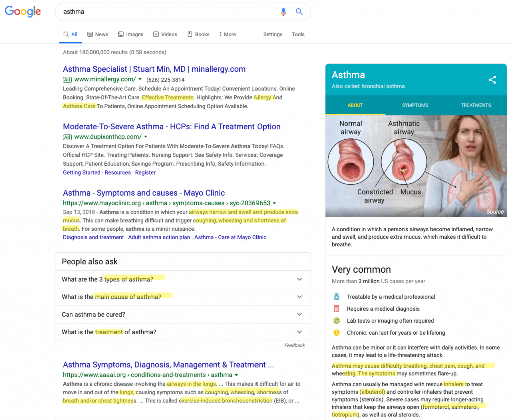The image size is (513, 420).
Task: Follow the Resources sitelink
Action: pos(118,173)
